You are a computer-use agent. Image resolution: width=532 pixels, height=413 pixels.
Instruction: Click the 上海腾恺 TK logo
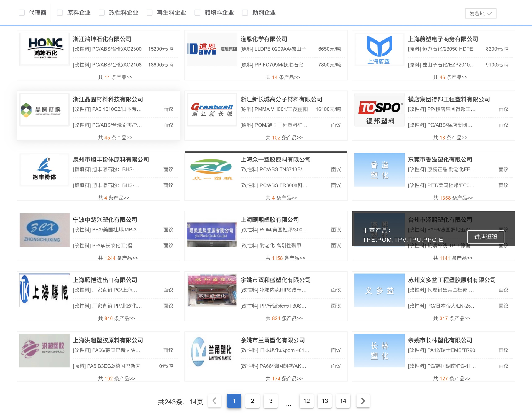(44, 290)
